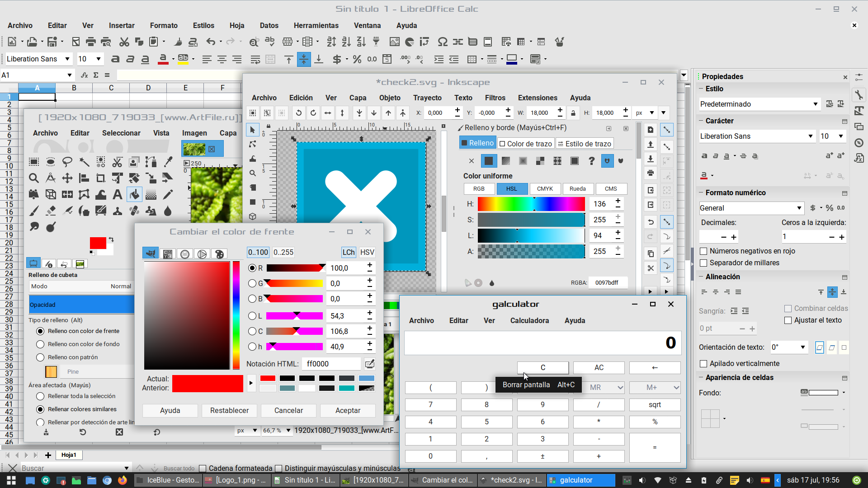868x488 pixels.
Task: Open text orientation degrees dropdown
Action: pos(803,347)
